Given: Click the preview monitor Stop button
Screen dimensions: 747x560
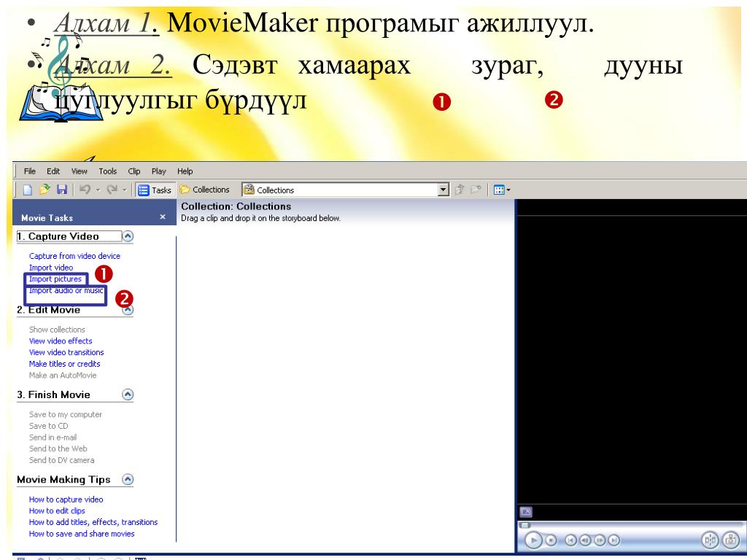Looking at the screenshot, I should click(551, 540).
